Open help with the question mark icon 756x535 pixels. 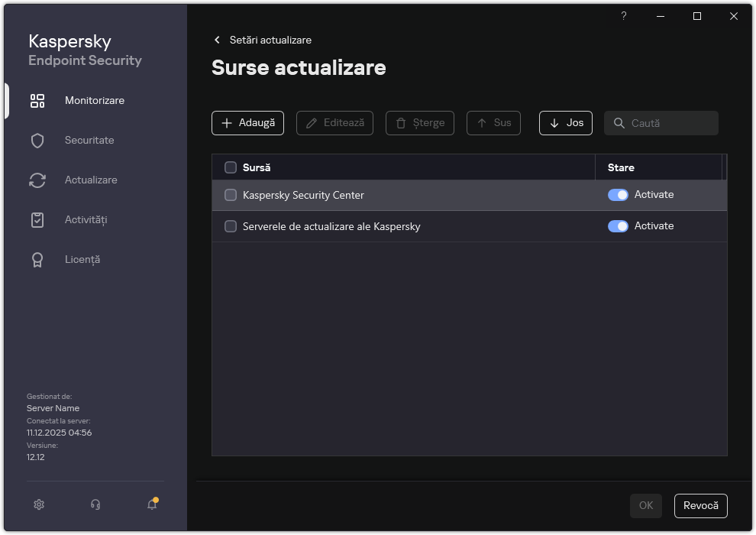point(623,16)
